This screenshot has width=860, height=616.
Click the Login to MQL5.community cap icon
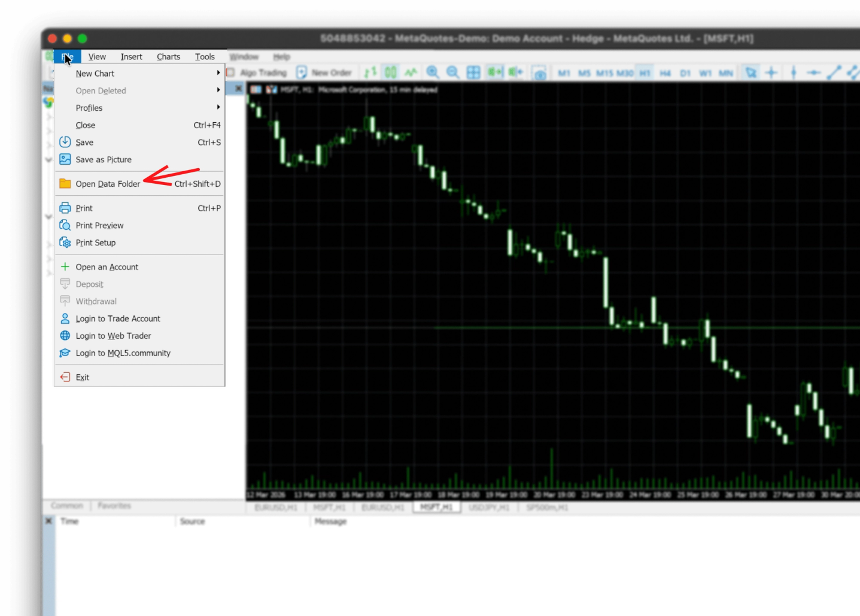(x=65, y=353)
